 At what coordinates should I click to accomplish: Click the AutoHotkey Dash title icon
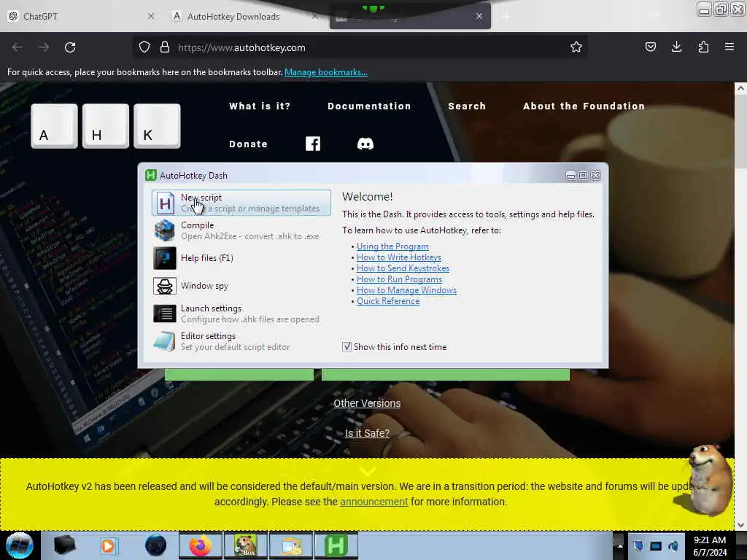150,175
